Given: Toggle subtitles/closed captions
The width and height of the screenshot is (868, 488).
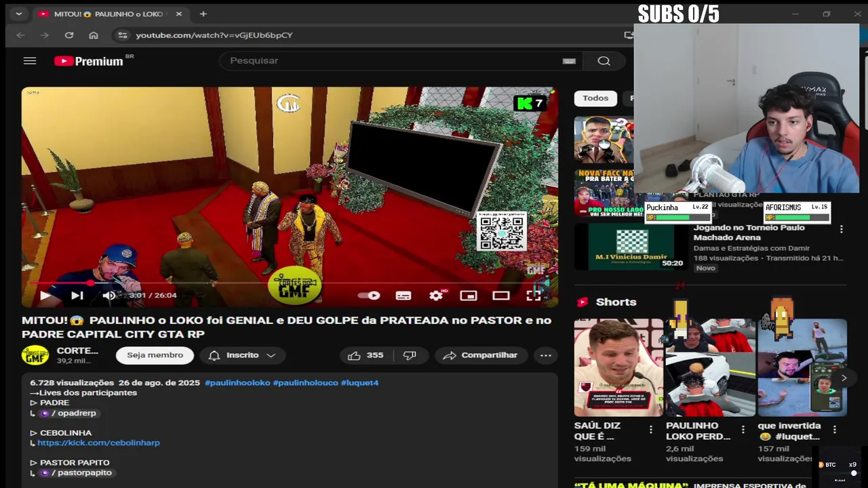Looking at the screenshot, I should click(x=403, y=296).
